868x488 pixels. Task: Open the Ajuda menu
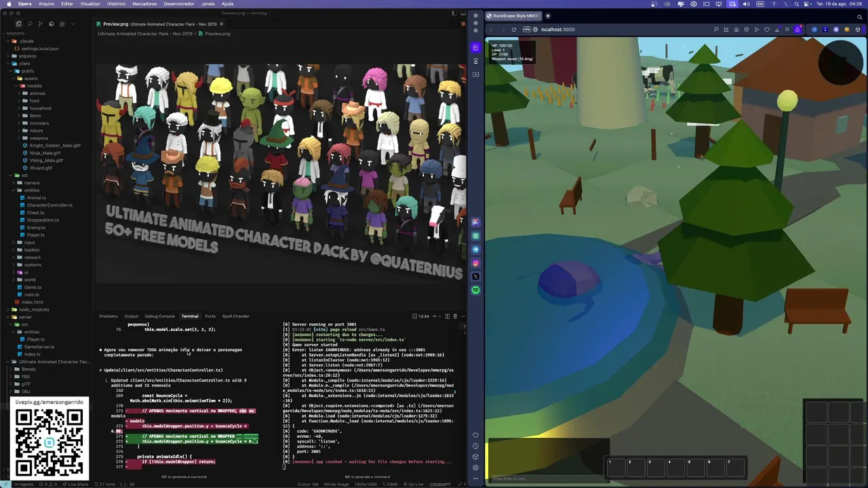click(228, 3)
